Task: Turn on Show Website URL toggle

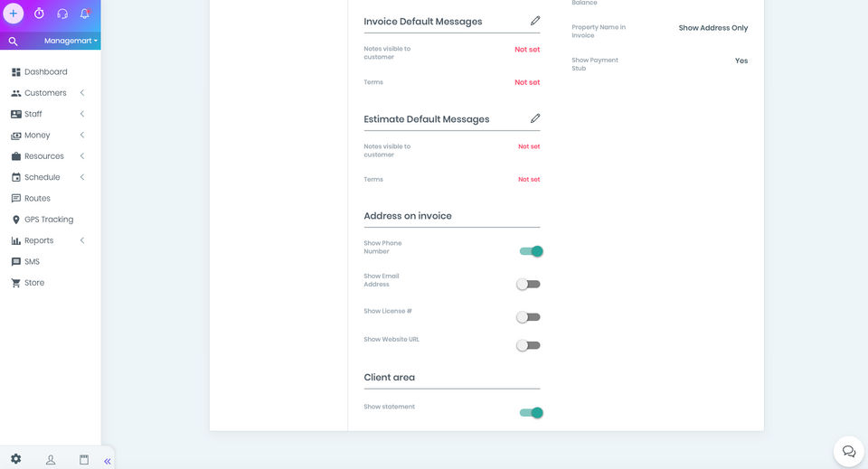Action: click(x=528, y=345)
